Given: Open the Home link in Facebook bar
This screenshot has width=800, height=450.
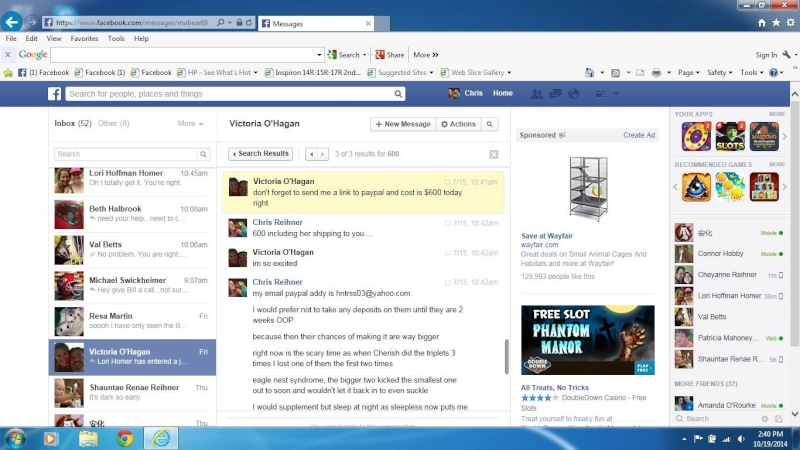Looking at the screenshot, I should [503, 93].
